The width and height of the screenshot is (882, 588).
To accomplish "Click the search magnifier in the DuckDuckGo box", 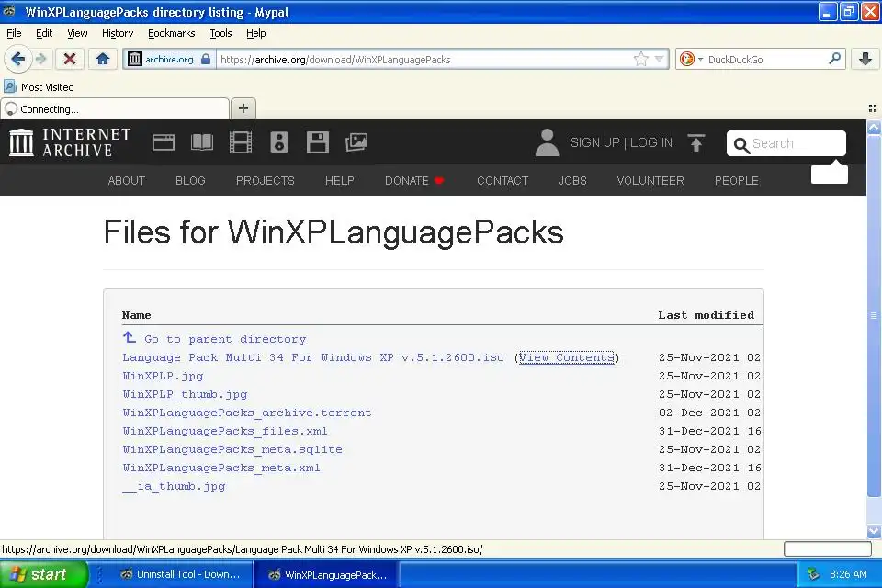I will point(835,59).
